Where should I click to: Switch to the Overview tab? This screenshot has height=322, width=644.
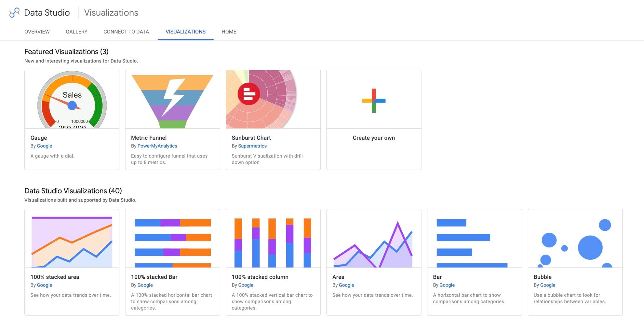[37, 32]
